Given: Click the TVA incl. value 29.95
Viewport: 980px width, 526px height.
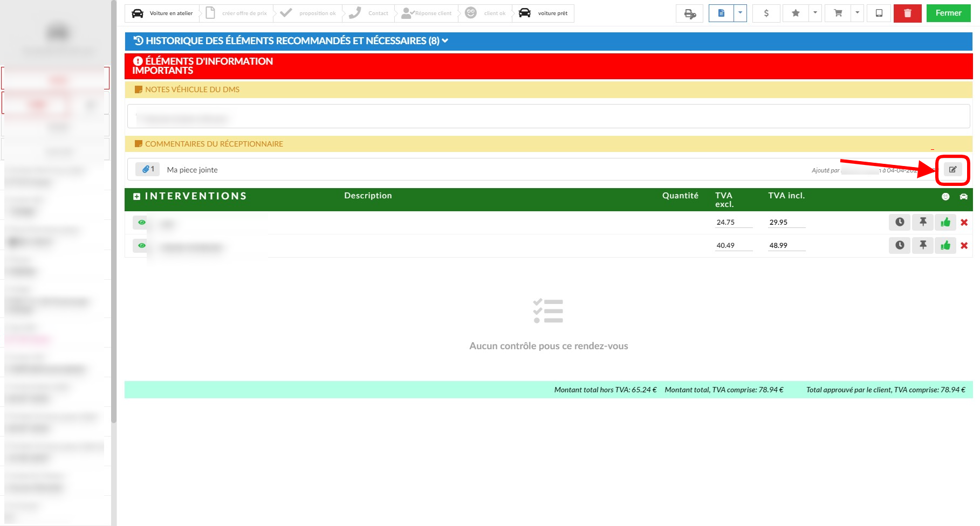Looking at the screenshot, I should tap(787, 223).
